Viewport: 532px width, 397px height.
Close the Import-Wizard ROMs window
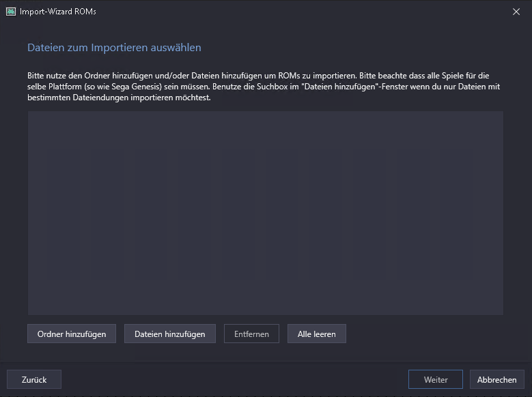tap(516, 11)
